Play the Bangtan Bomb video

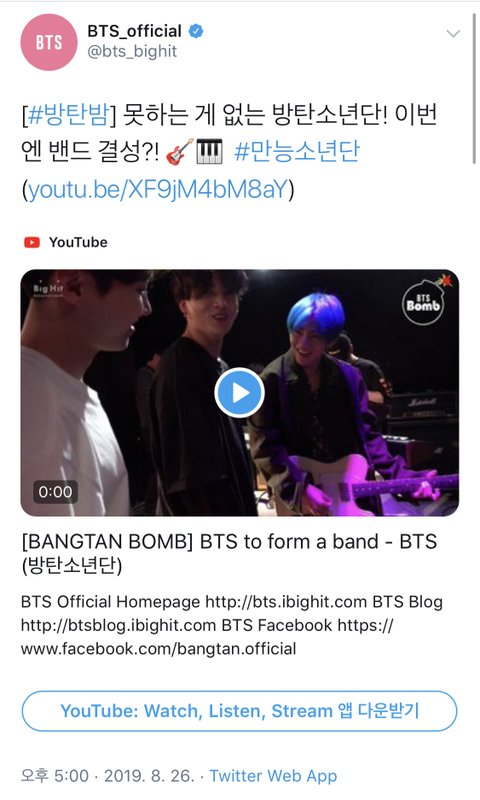click(239, 393)
